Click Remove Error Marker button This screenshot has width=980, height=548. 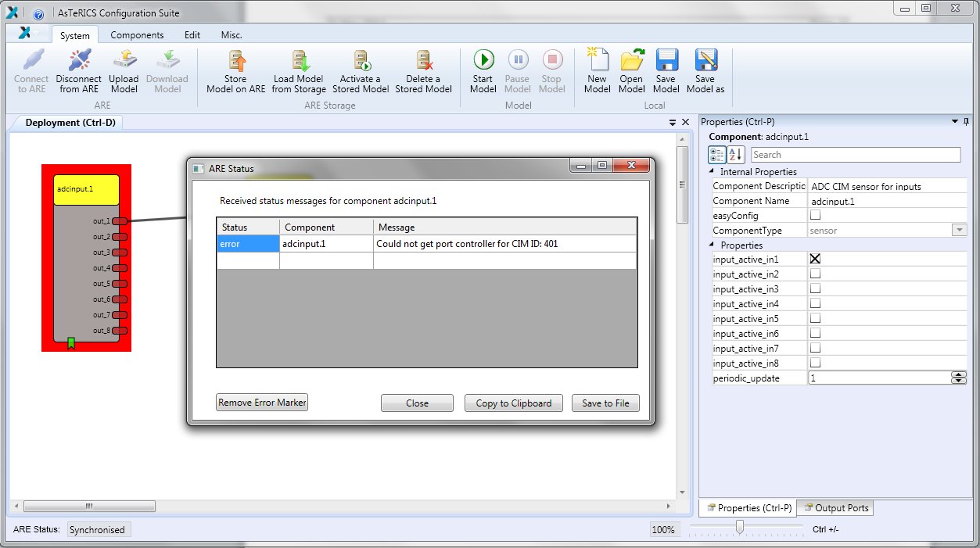[x=262, y=403]
